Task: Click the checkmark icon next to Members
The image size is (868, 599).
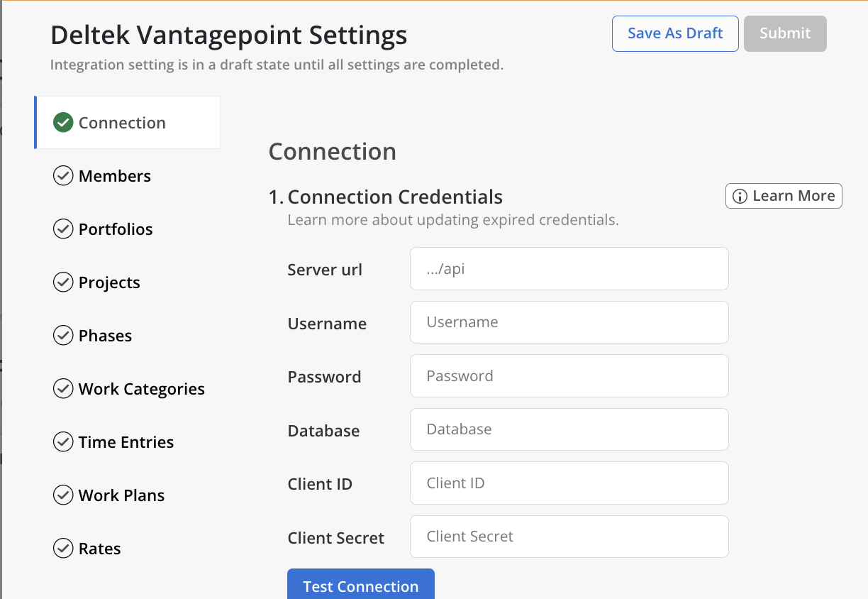Action: (x=63, y=176)
